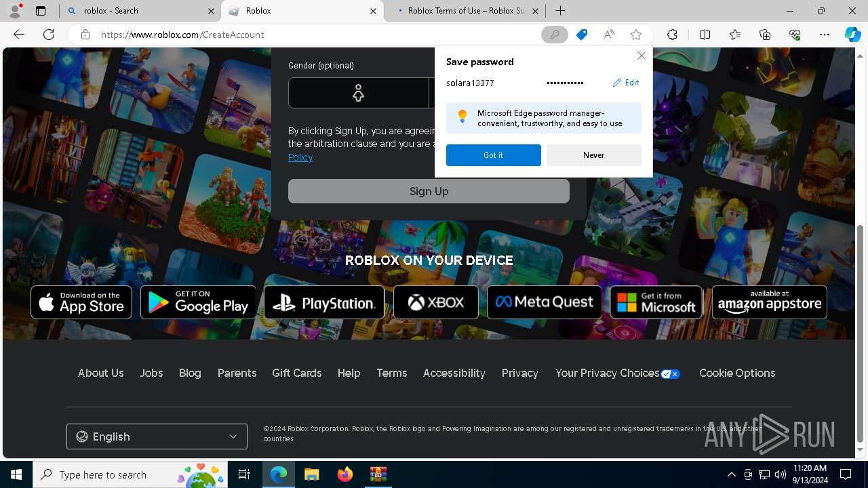Open the About Us footer link
This screenshot has height=488, width=868.
pyautogui.click(x=100, y=373)
